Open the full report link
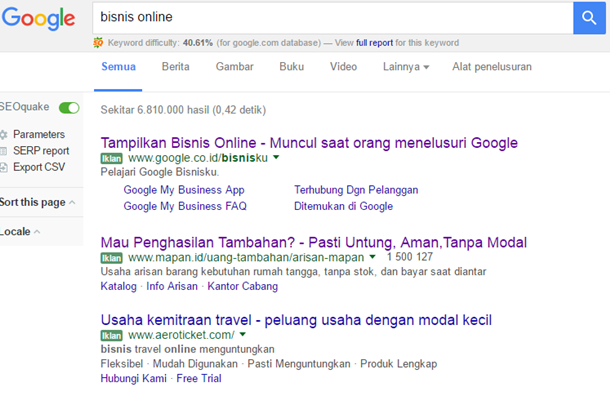Screen dimensions: 610x400 point(374,43)
